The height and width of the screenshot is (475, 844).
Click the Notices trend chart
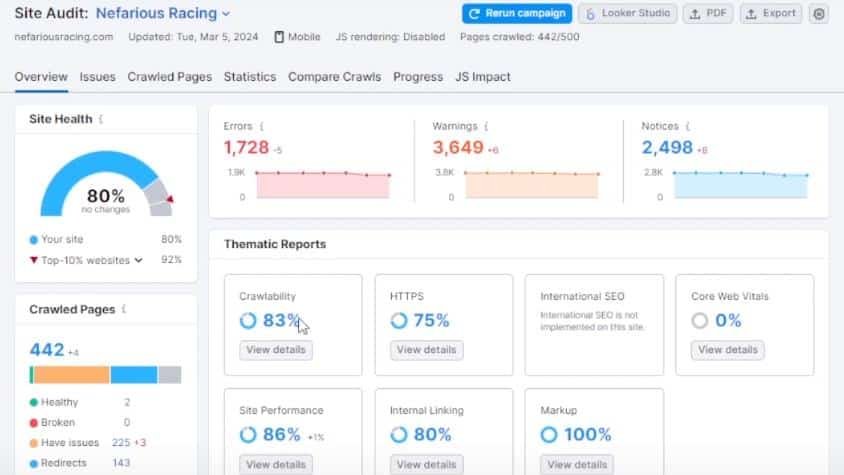click(741, 185)
